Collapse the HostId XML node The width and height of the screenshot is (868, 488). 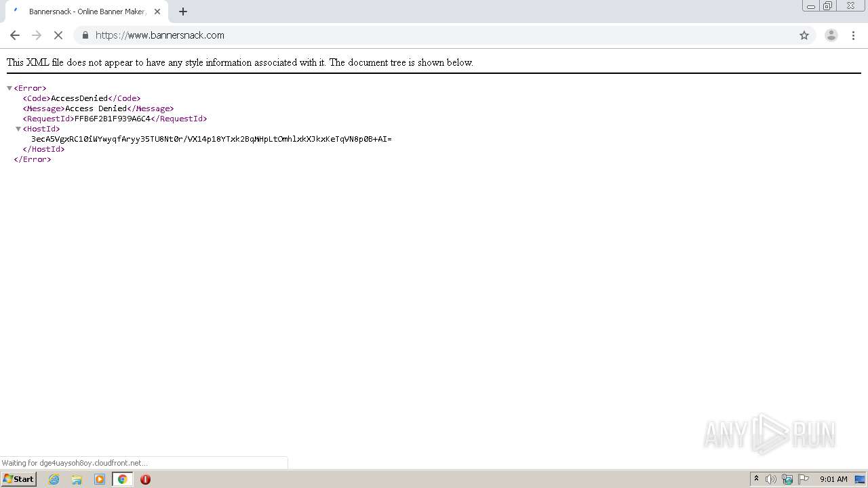(18, 129)
